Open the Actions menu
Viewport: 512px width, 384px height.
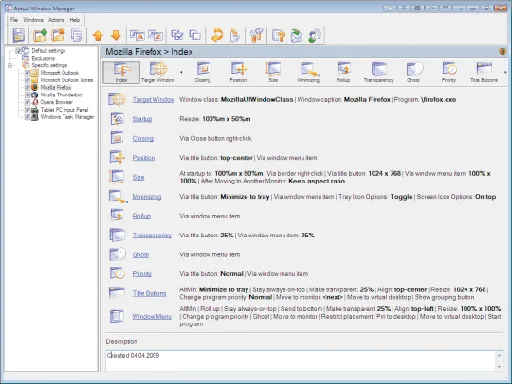coord(56,20)
